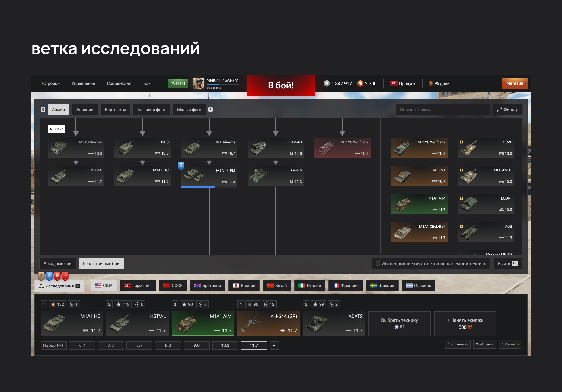Click the red percent discount badge

click(65, 276)
